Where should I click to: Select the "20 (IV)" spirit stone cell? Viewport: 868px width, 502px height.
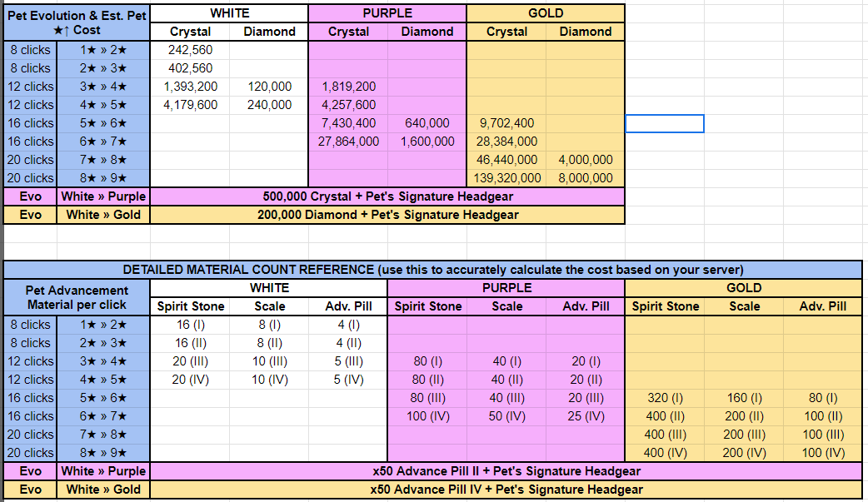point(190,379)
